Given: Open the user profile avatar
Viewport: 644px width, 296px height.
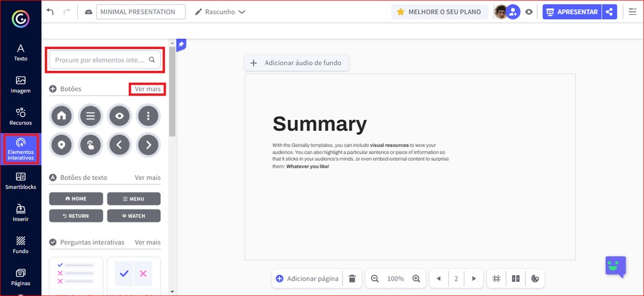Looking at the screenshot, I should 500,12.
